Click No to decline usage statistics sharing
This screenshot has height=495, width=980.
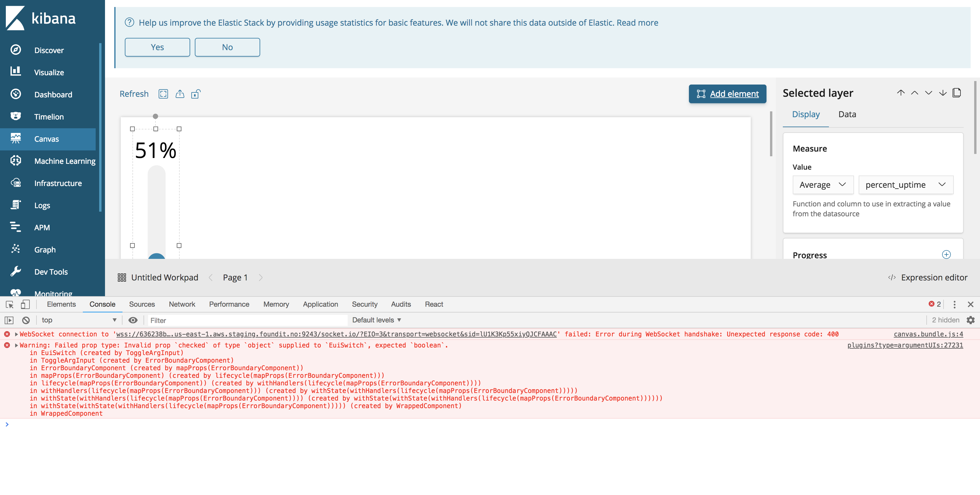pyautogui.click(x=227, y=47)
